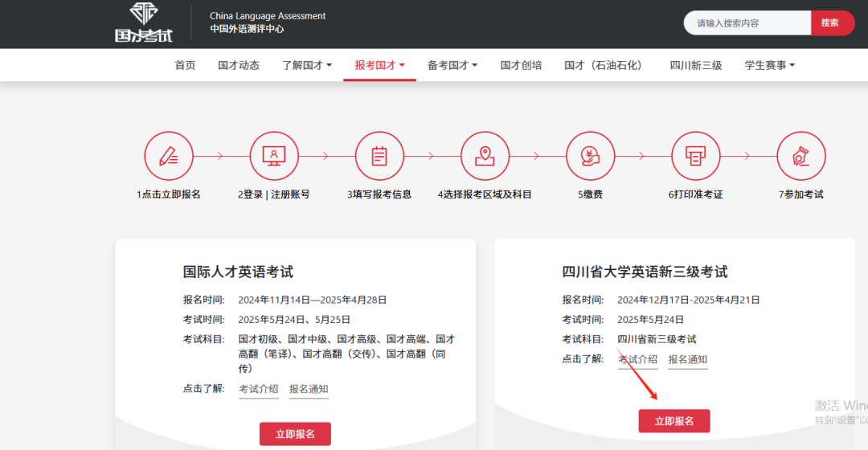Click the monitor icon for 2登录 | 注册账号
This screenshot has height=450, width=868.
click(x=274, y=156)
